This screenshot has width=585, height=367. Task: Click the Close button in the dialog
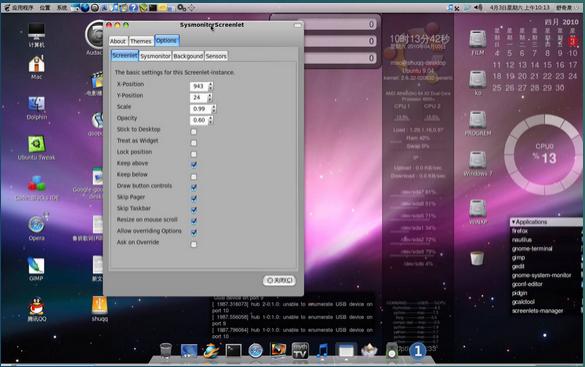click(279, 280)
